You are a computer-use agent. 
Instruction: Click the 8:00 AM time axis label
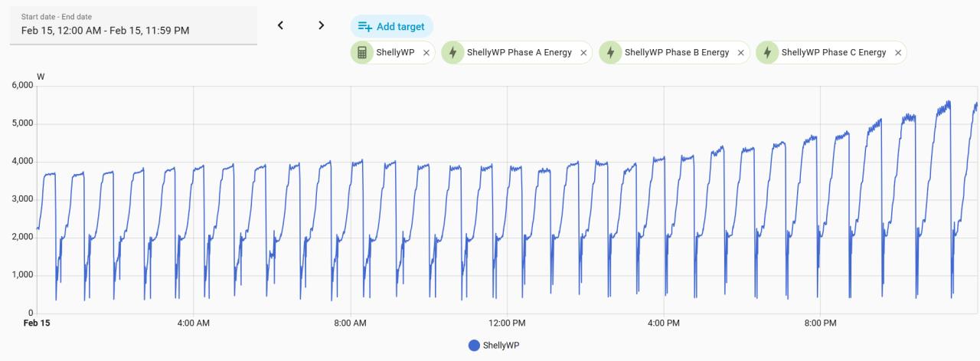tap(350, 323)
